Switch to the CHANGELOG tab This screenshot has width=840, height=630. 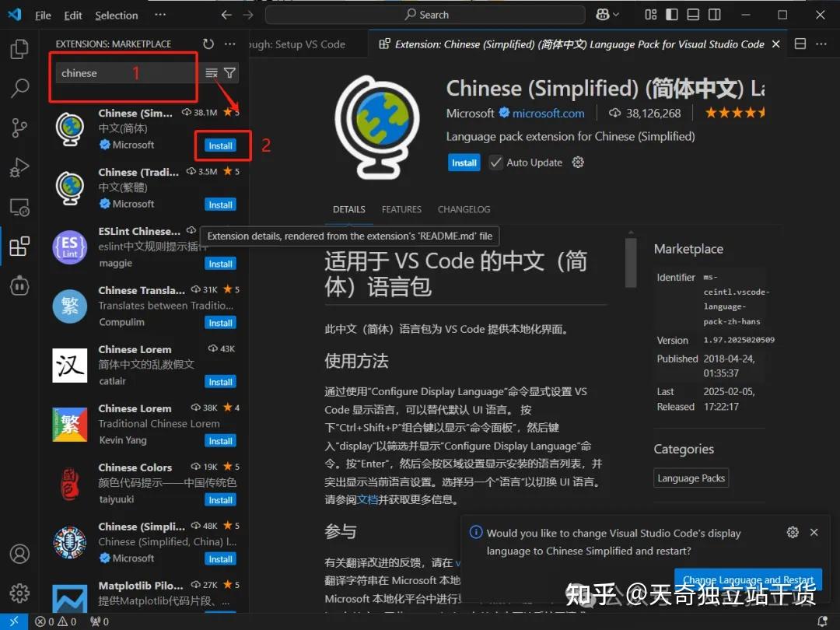(x=464, y=209)
